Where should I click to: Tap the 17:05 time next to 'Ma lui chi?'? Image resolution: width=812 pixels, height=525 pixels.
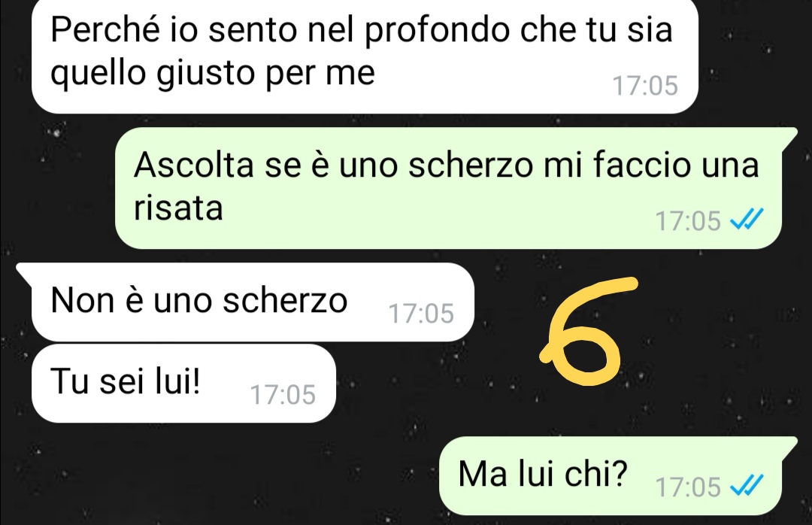688,487
